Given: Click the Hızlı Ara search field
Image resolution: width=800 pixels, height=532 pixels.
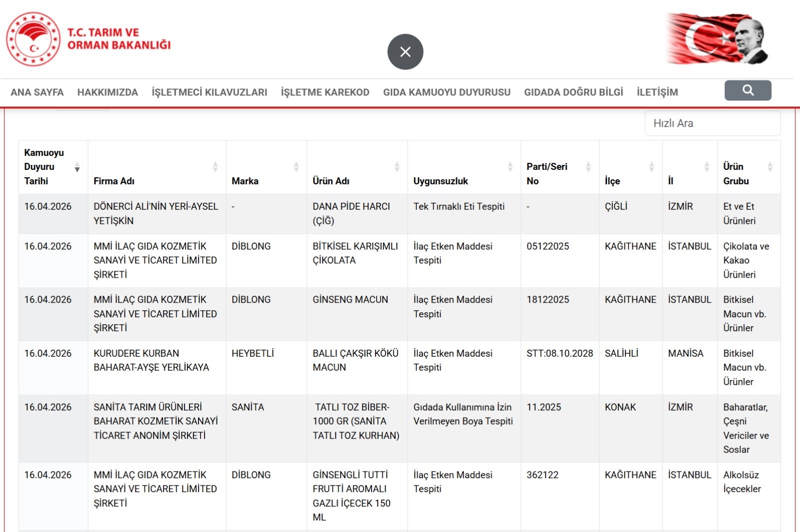Looking at the screenshot, I should 712,123.
